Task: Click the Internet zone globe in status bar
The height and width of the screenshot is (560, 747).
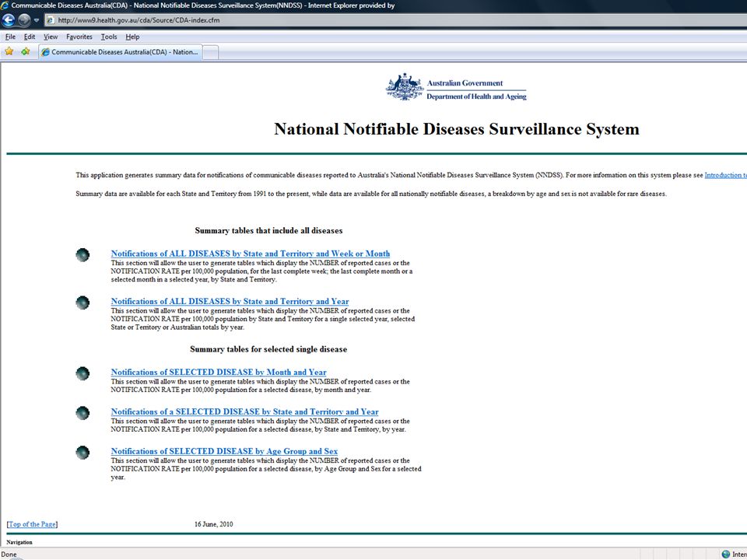Action: tap(725, 555)
